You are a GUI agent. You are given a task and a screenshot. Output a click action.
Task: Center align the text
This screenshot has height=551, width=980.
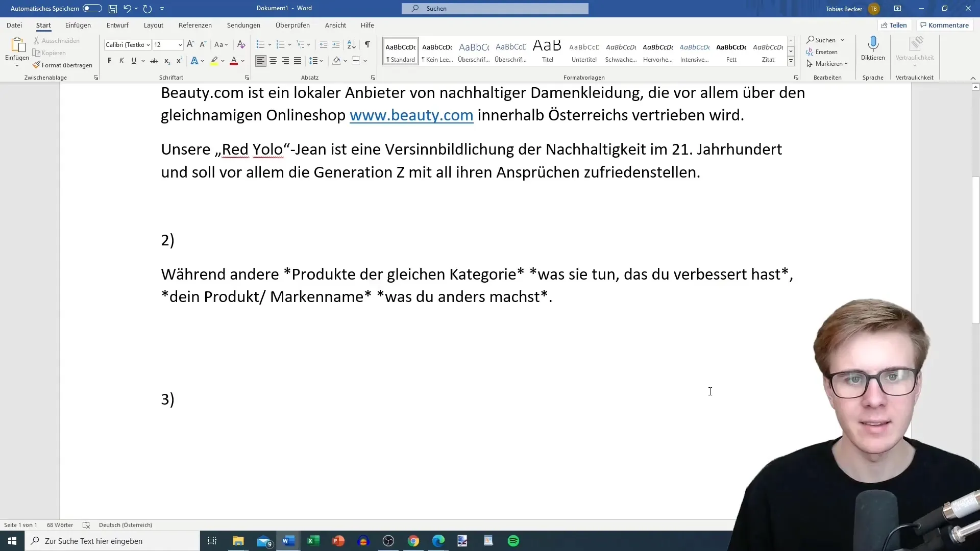[273, 61]
